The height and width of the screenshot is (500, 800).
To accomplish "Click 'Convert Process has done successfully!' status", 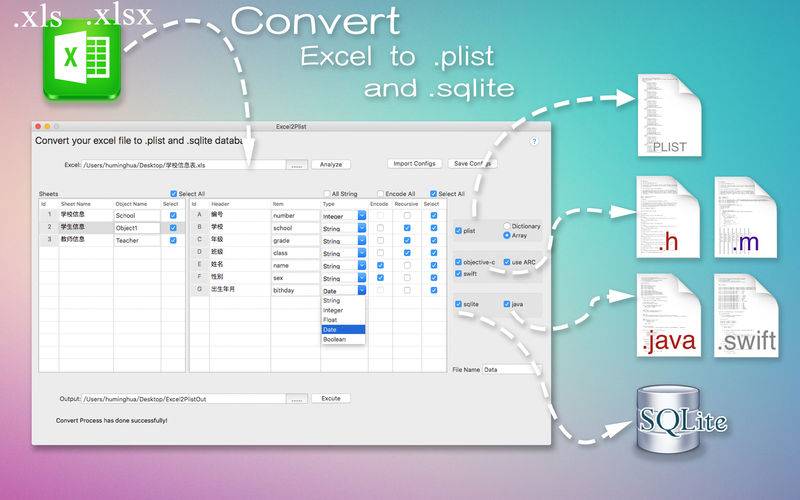I will (x=111, y=421).
